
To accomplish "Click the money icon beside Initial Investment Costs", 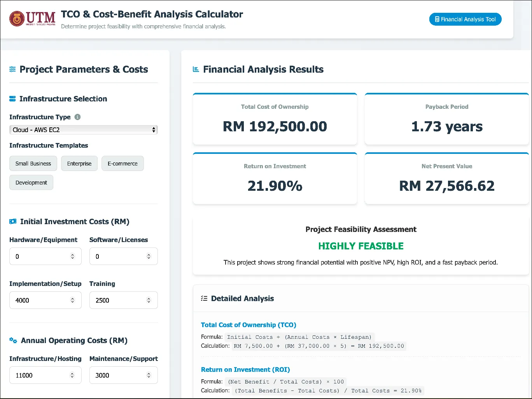I will (13, 221).
